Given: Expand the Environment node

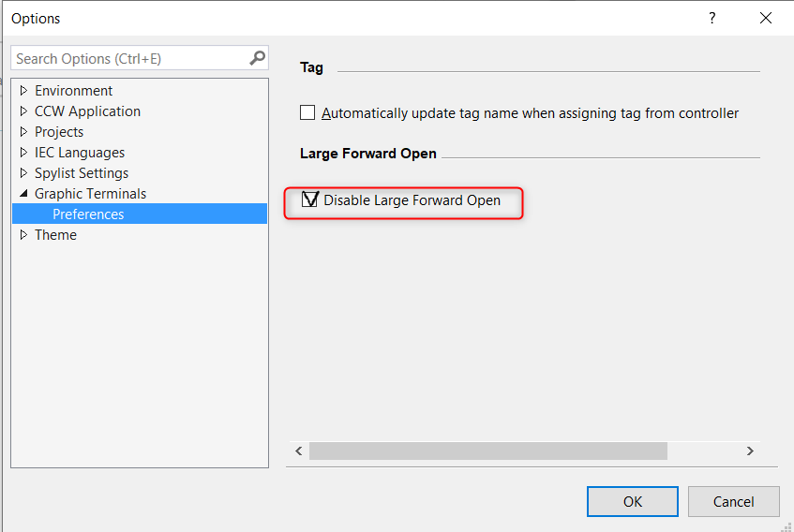Looking at the screenshot, I should [23, 91].
